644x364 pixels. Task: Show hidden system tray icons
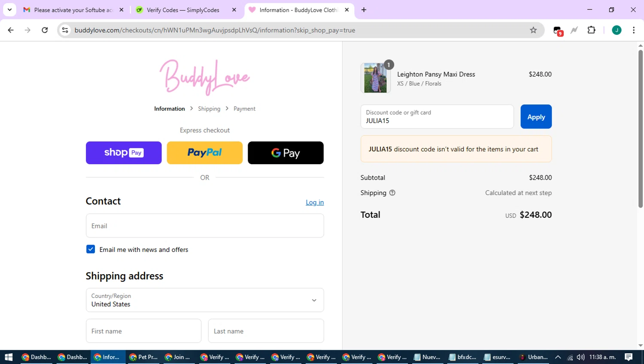(x=558, y=357)
